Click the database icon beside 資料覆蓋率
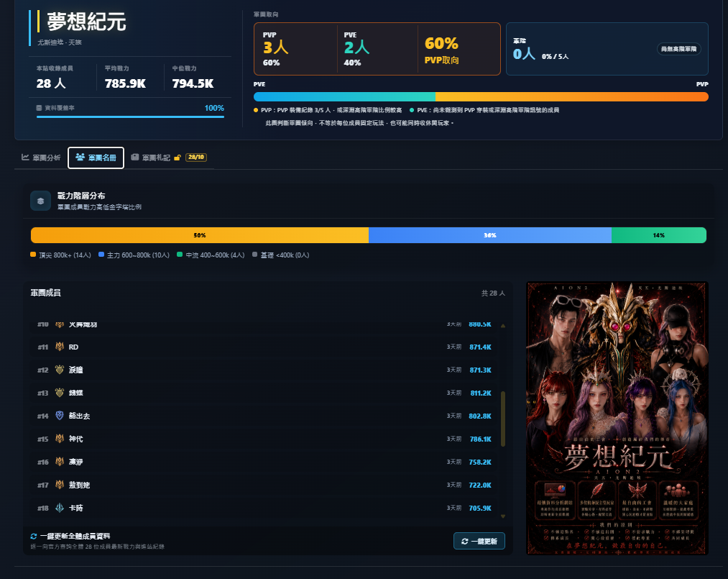The height and width of the screenshot is (579, 728). [x=39, y=108]
